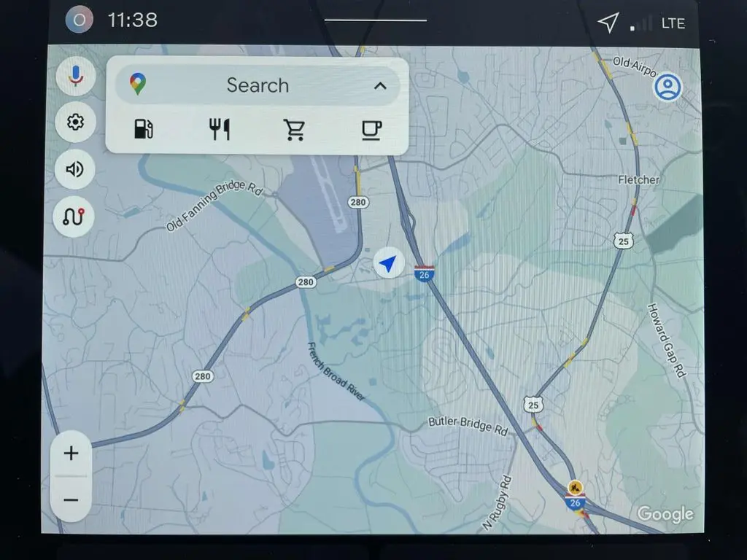Image resolution: width=747 pixels, height=560 pixels.
Task: Select the Fletcher town label
Action: click(638, 179)
